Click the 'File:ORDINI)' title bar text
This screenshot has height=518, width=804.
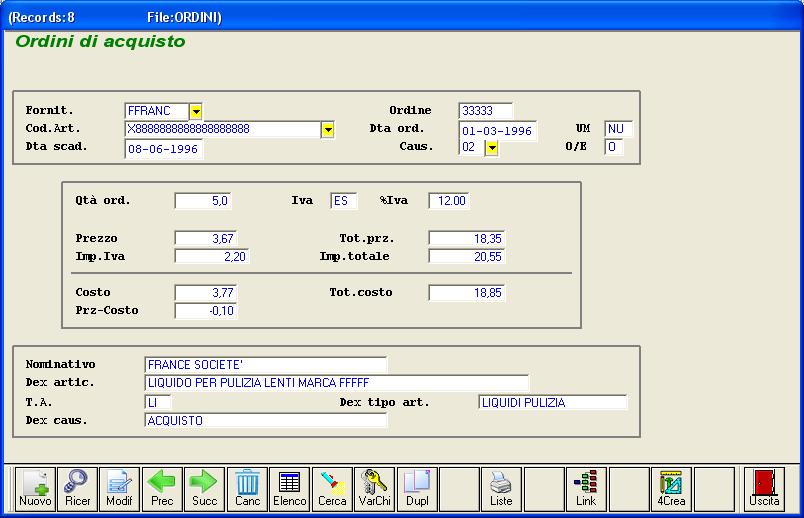tap(184, 17)
